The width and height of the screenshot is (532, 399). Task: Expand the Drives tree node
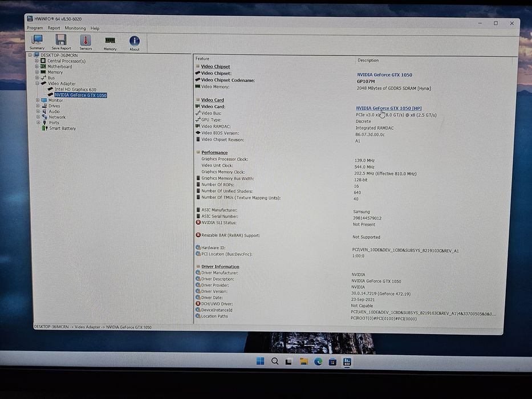tap(38, 105)
